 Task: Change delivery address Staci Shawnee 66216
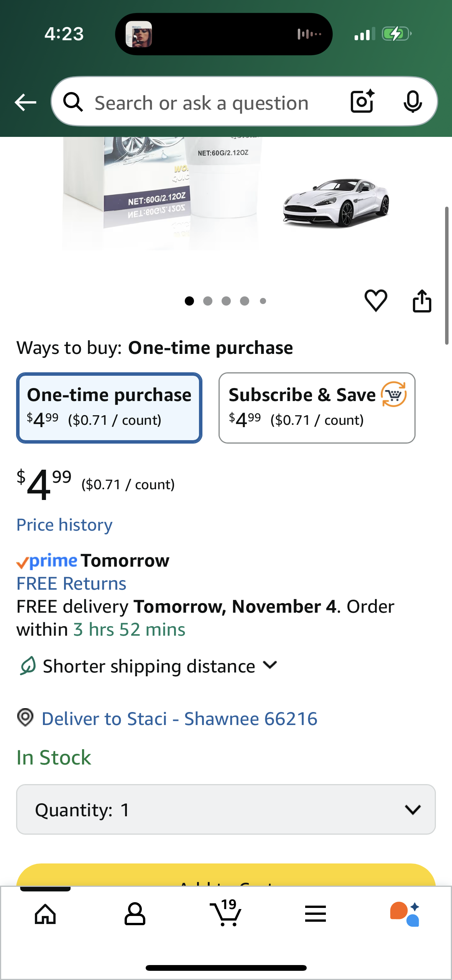[179, 719]
